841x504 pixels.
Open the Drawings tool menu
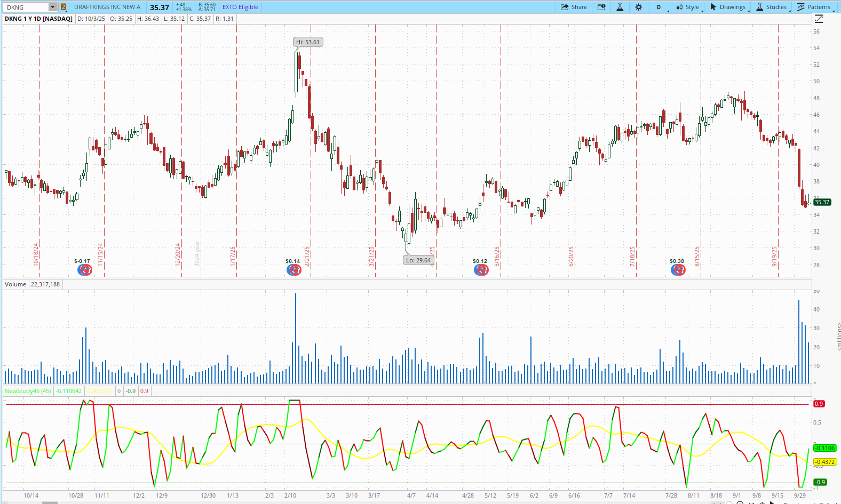point(728,7)
